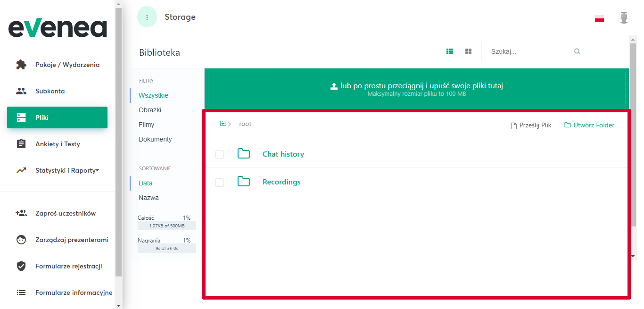Go to Zaproś uczestników

tap(66, 213)
